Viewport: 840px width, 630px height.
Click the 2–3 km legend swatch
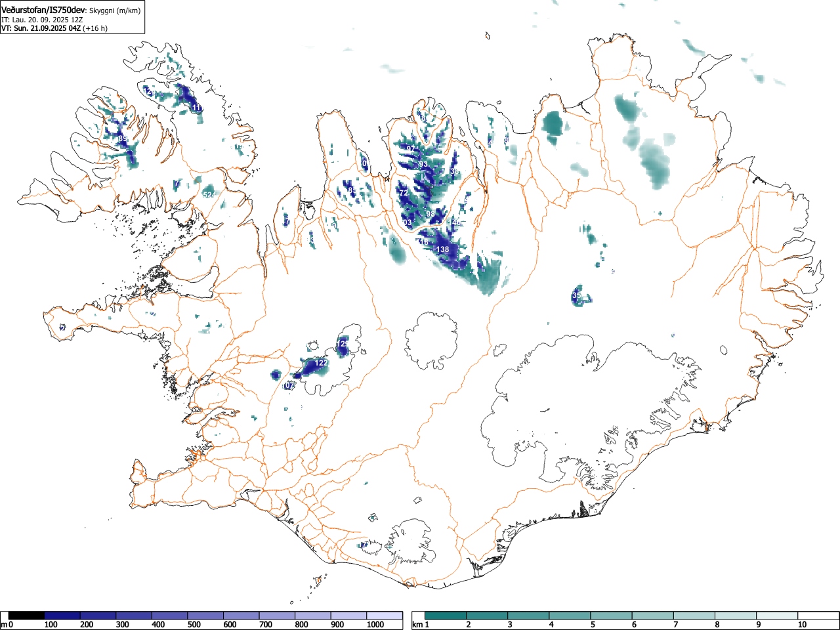point(487,616)
